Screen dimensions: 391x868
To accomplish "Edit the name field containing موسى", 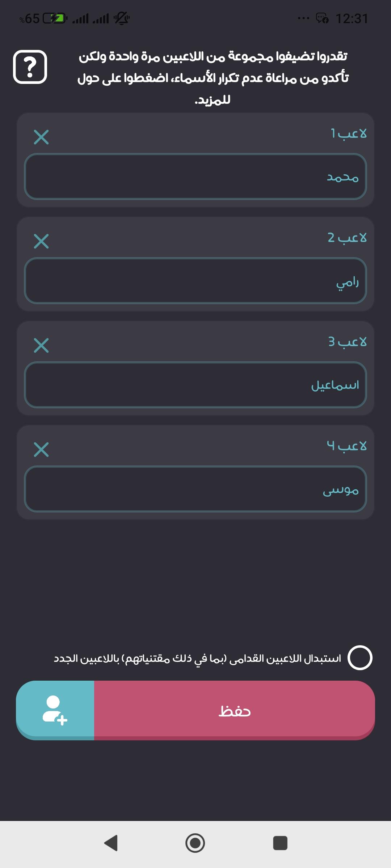I will (x=195, y=489).
